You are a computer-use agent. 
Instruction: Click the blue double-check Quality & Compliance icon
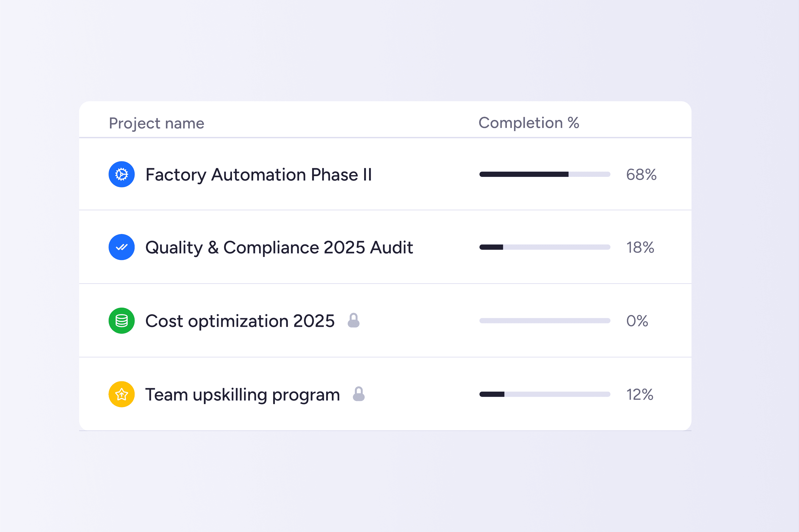click(122, 247)
